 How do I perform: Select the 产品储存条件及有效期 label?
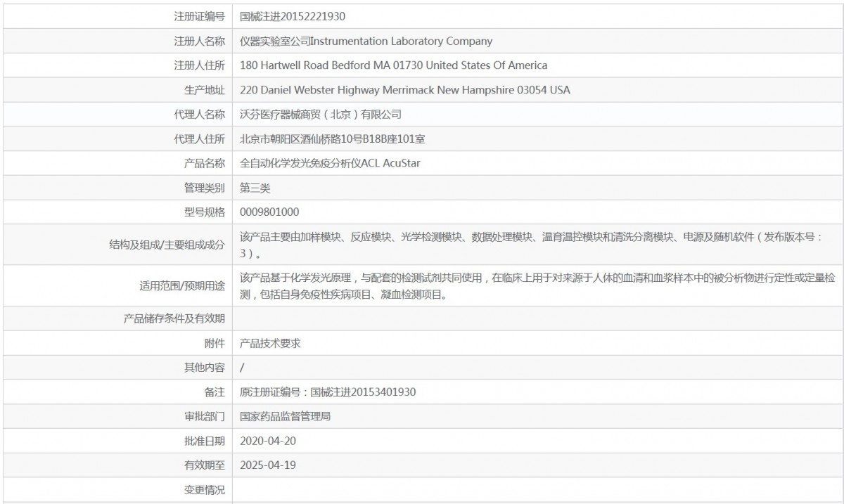click(x=174, y=319)
